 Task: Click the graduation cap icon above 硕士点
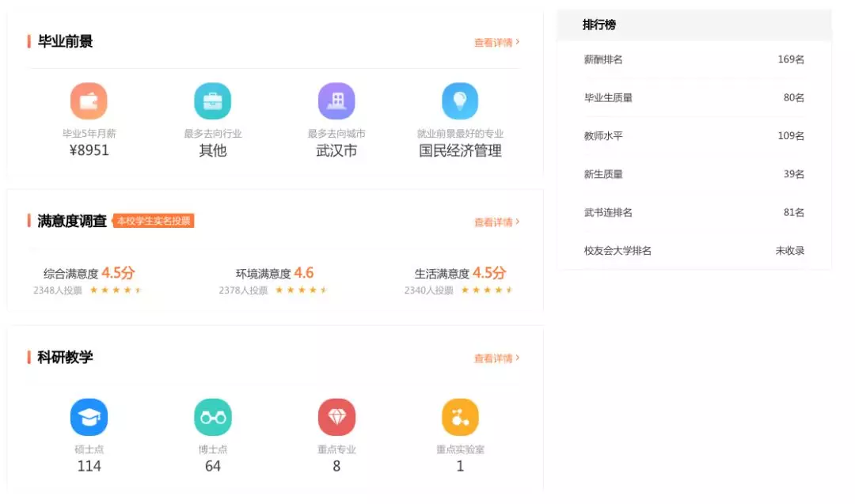tap(89, 416)
